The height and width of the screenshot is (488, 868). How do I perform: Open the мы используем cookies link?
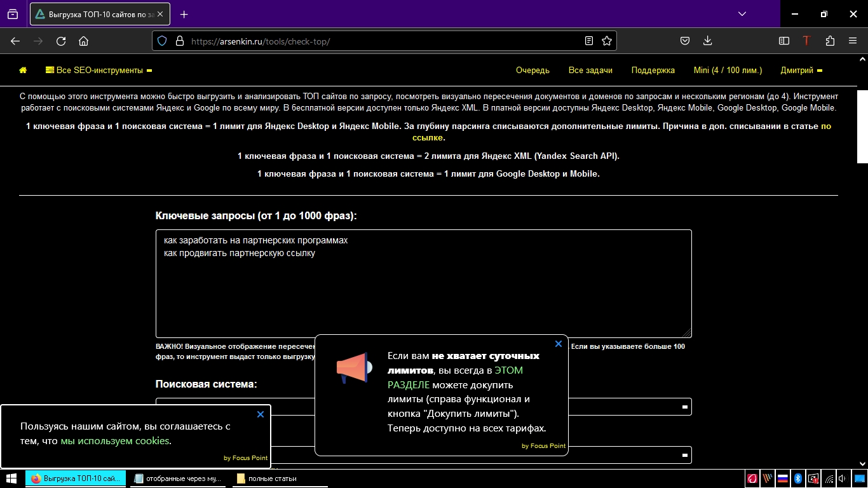tap(115, 441)
